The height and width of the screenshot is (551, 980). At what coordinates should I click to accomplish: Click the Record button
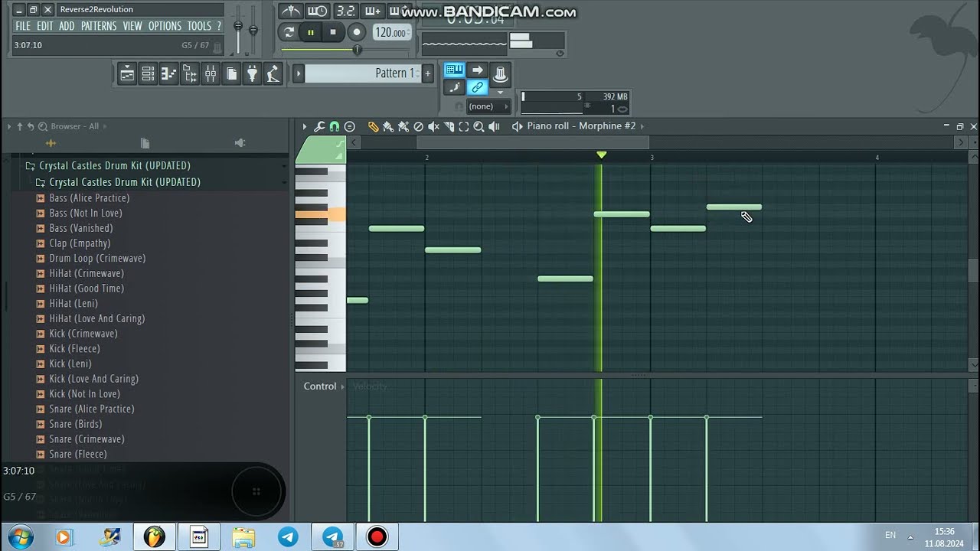tap(356, 32)
